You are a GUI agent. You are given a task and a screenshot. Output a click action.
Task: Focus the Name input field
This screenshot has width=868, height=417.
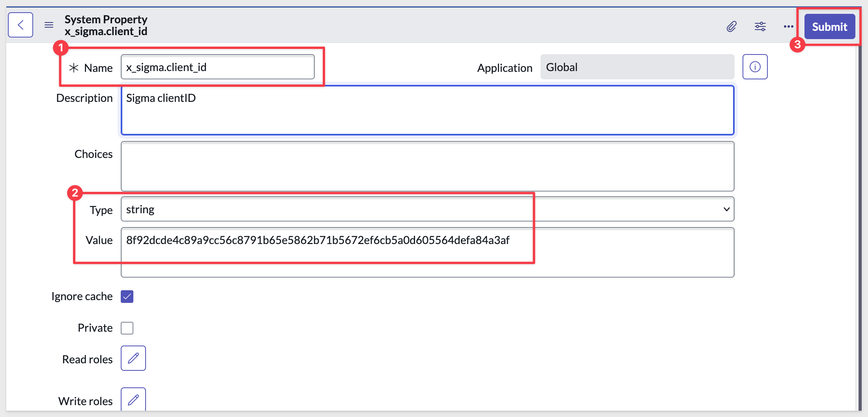pyautogui.click(x=218, y=67)
